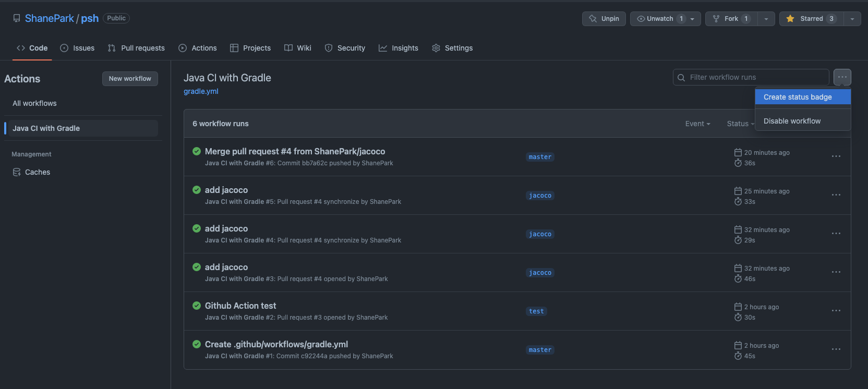Click master branch label on run #6
Viewport: 868px width, 389px height.
(540, 157)
